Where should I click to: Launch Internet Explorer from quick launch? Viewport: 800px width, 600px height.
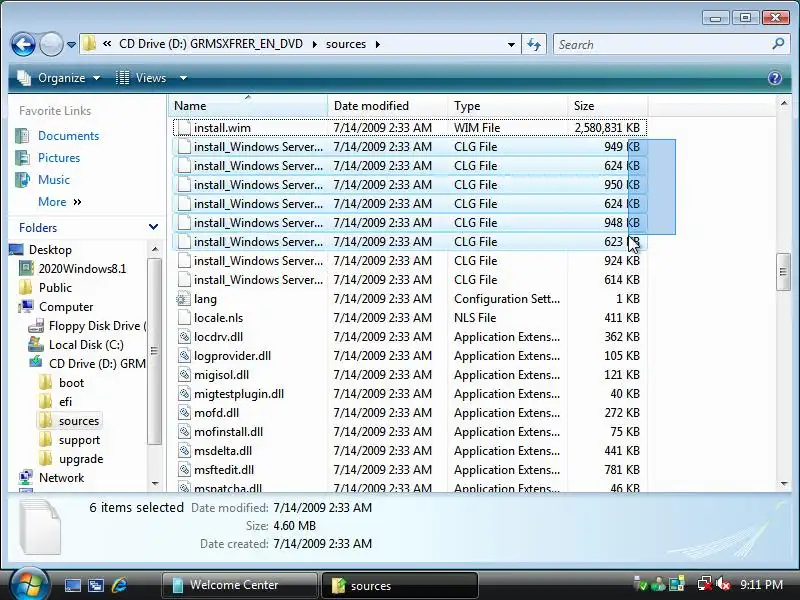tap(119, 585)
